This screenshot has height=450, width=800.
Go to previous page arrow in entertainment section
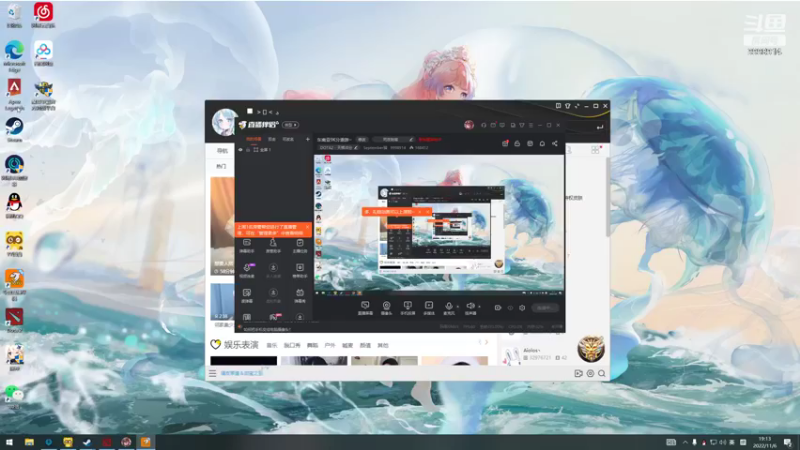480,342
